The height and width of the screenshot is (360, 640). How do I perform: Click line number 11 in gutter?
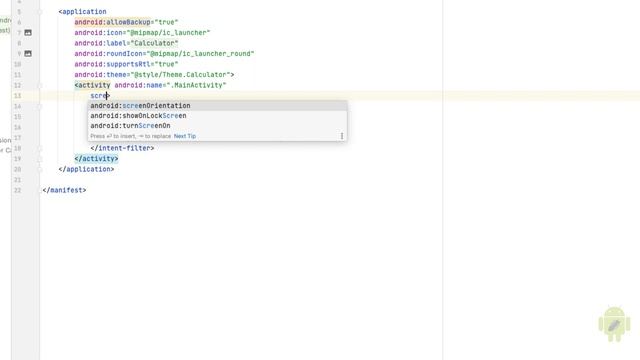click(x=17, y=75)
